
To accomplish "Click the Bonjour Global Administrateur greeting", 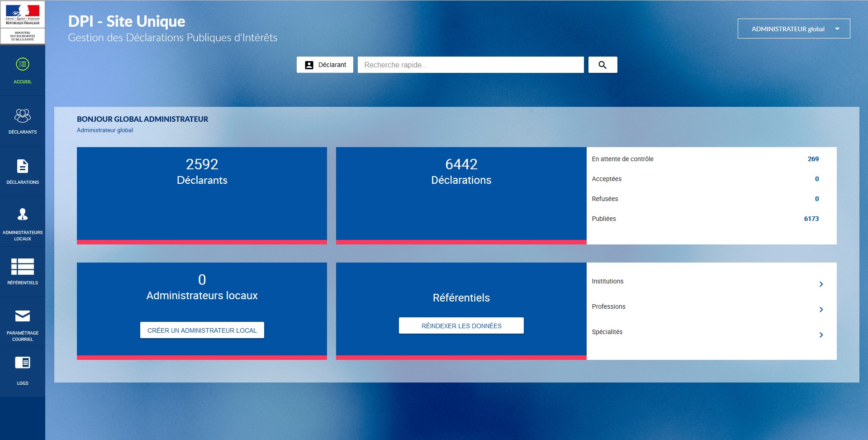I will point(142,119).
